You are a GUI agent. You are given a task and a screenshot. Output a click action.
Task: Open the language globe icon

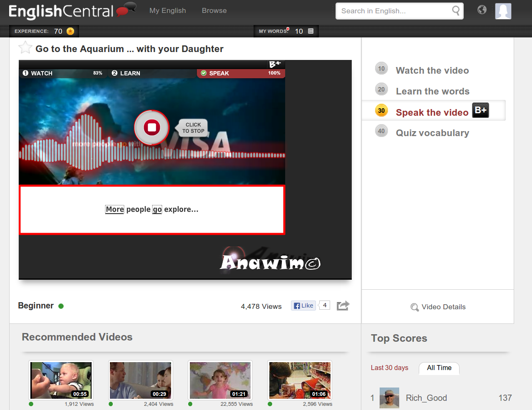point(482,10)
